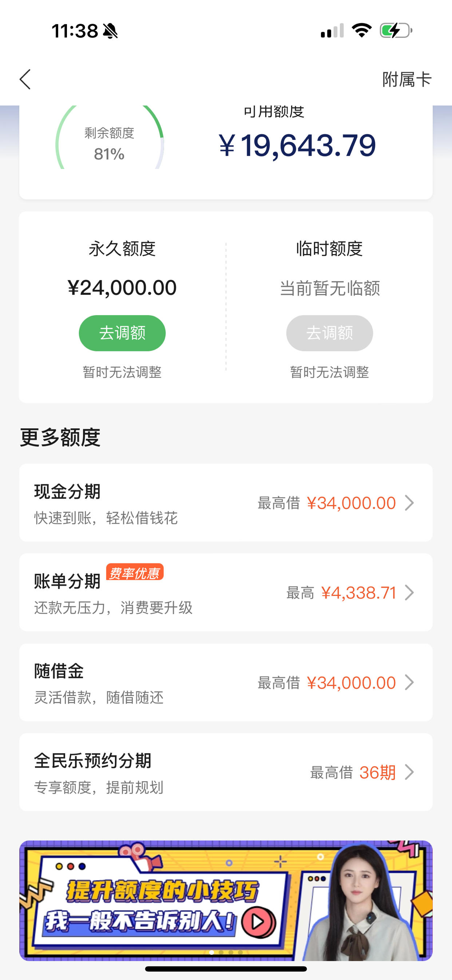Play the 提升额度的小技巧 video icon
452x980 pixels.
[258, 921]
